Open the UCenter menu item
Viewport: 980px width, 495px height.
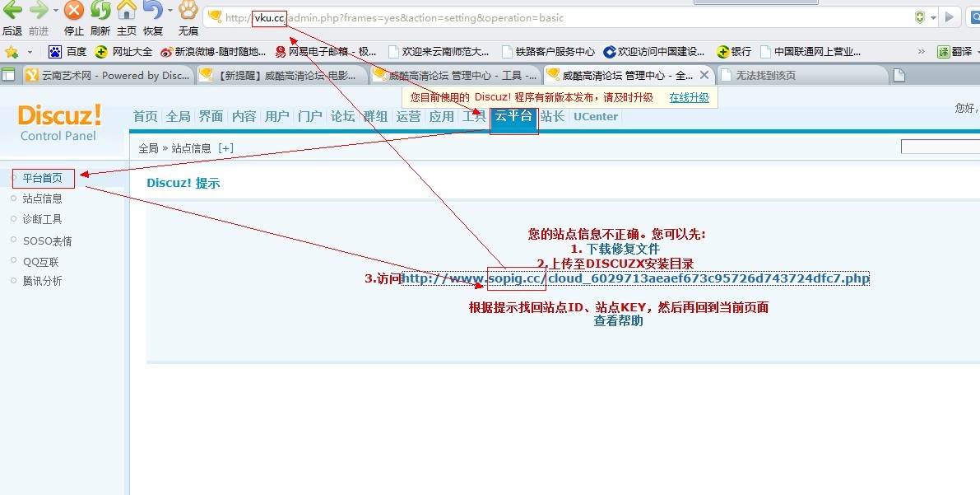pyautogui.click(x=596, y=116)
